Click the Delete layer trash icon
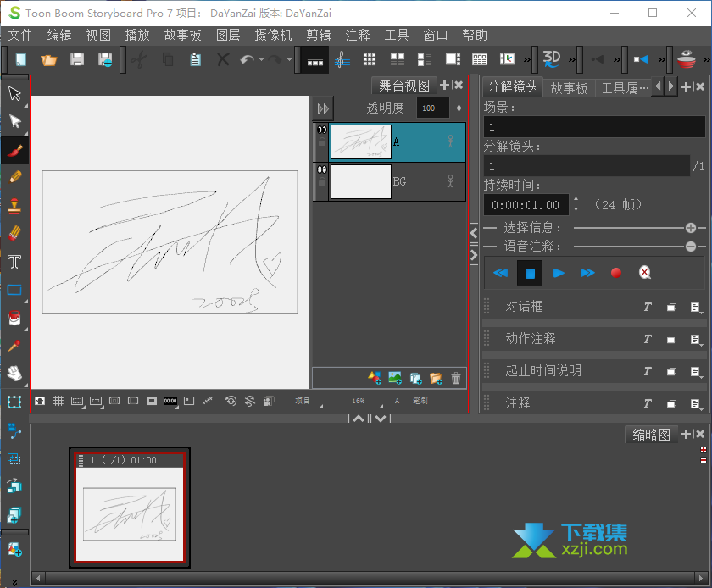Viewport: 712px width, 588px height. click(456, 378)
